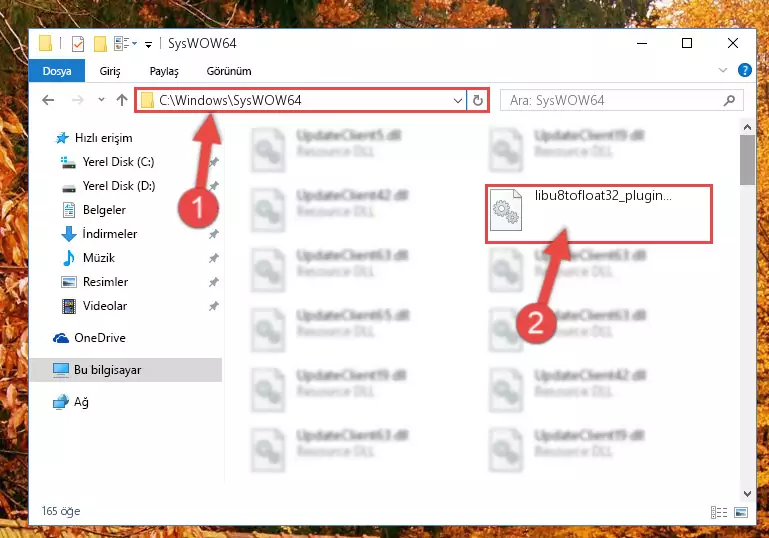Image resolution: width=769 pixels, height=538 pixels.
Task: Click the pin icon beside Resimler
Action: 213,282
